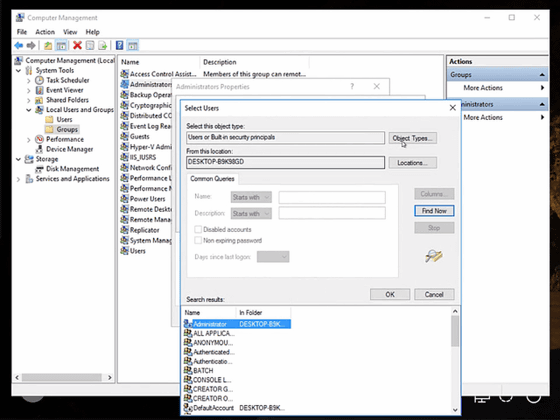Select Event Viewer in the tree
The image size is (560, 420).
click(x=65, y=90)
